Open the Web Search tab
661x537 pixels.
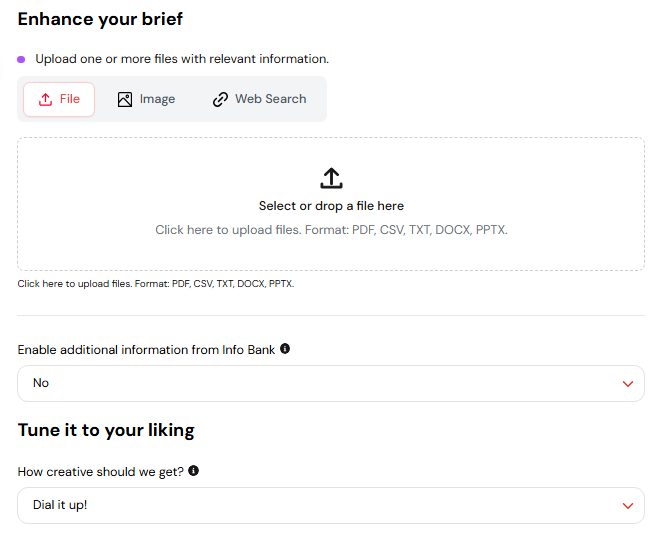(x=259, y=99)
